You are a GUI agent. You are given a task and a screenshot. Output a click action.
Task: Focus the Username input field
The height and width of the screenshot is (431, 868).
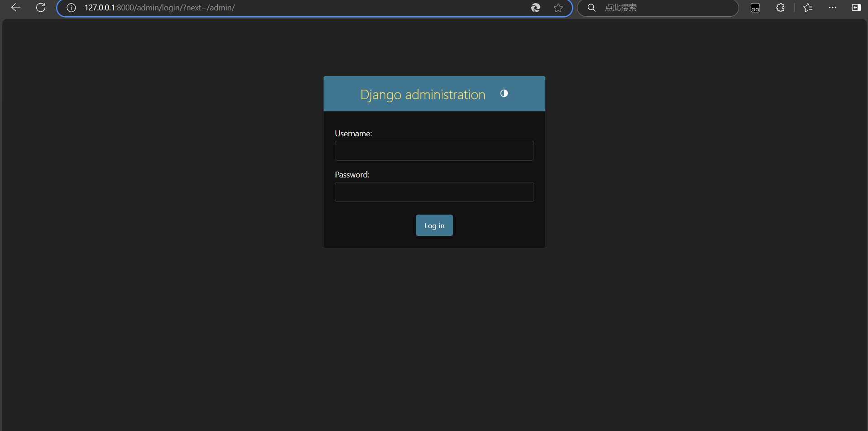[434, 151]
